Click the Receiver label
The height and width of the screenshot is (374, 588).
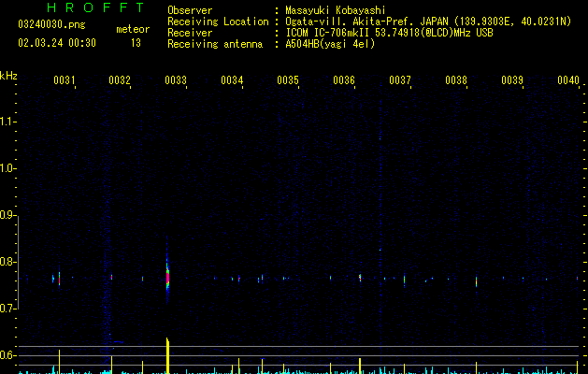pos(190,33)
